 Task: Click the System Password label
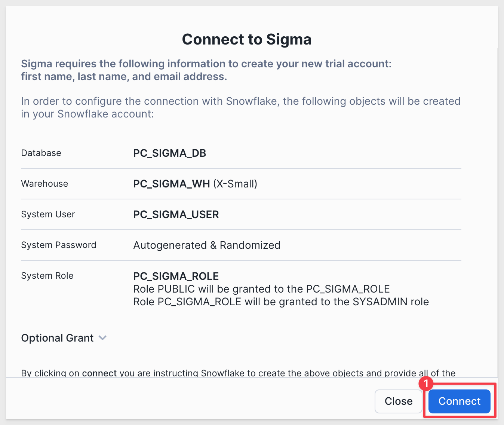pos(59,245)
